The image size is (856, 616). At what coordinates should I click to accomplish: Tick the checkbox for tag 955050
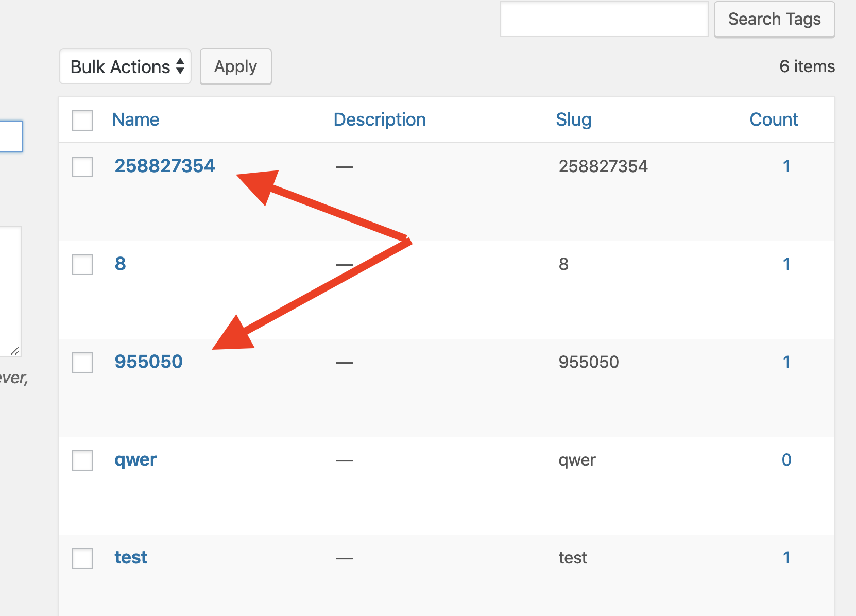[x=82, y=363]
